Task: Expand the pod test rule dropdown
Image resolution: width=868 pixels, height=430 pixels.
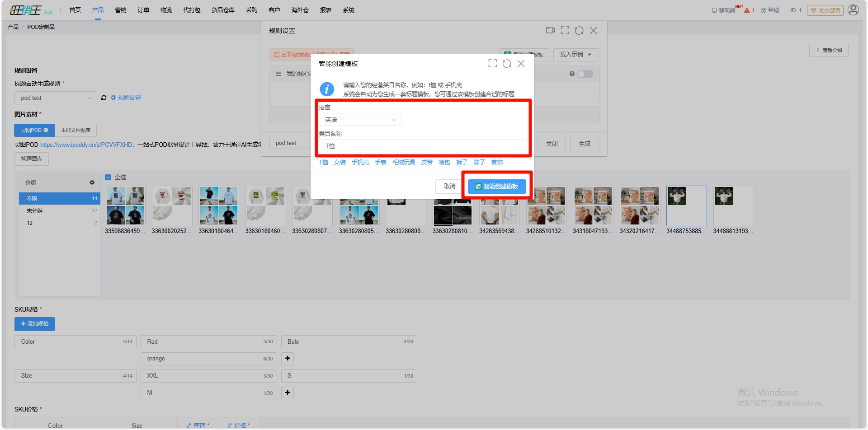Action: 56,98
